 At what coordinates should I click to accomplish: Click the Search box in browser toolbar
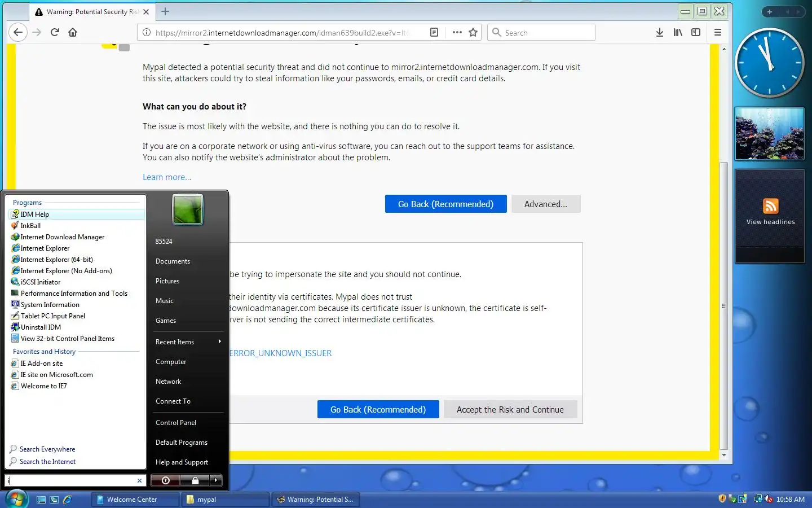pyautogui.click(x=541, y=32)
